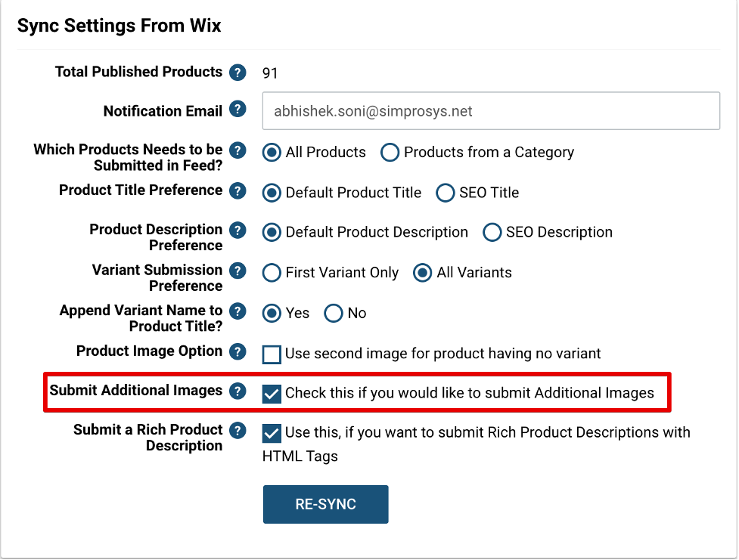Image resolution: width=739 pixels, height=560 pixels.
Task: Uncheck the Submit Additional Images checkbox
Action: click(x=272, y=394)
